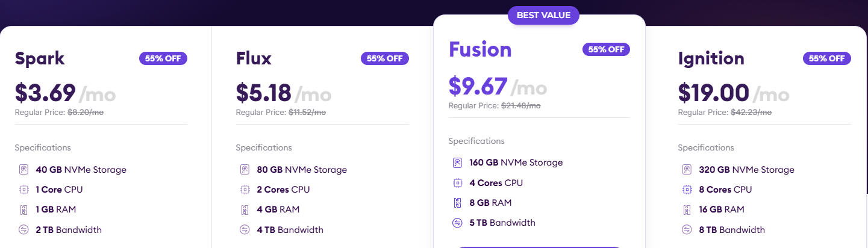Click the Flux 80 GB storage icon
The width and height of the screenshot is (868, 248).
pos(245,170)
